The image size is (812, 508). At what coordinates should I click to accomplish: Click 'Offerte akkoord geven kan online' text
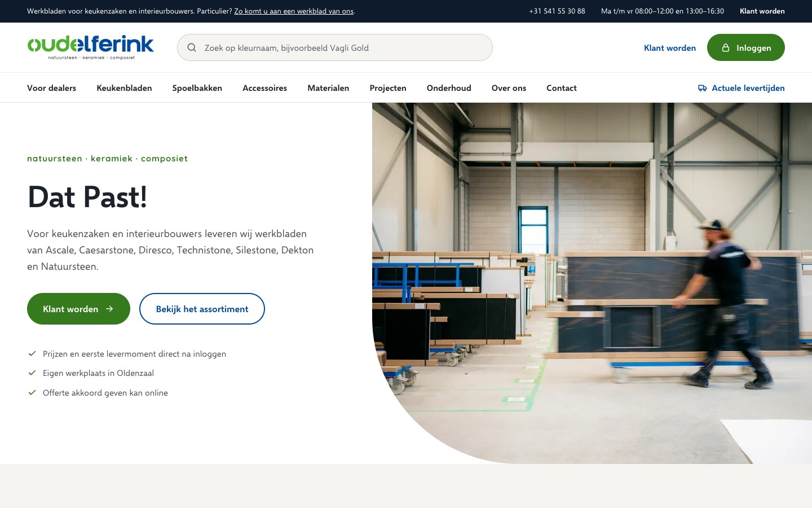[x=105, y=393]
